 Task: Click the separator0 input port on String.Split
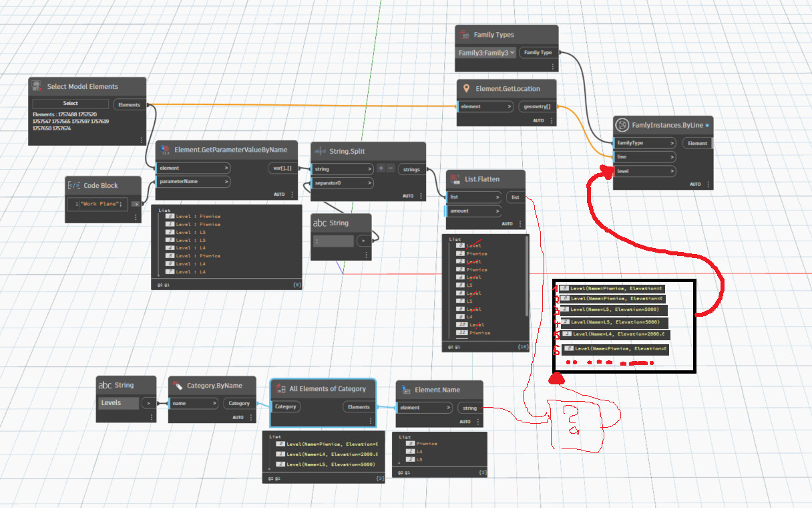point(343,182)
